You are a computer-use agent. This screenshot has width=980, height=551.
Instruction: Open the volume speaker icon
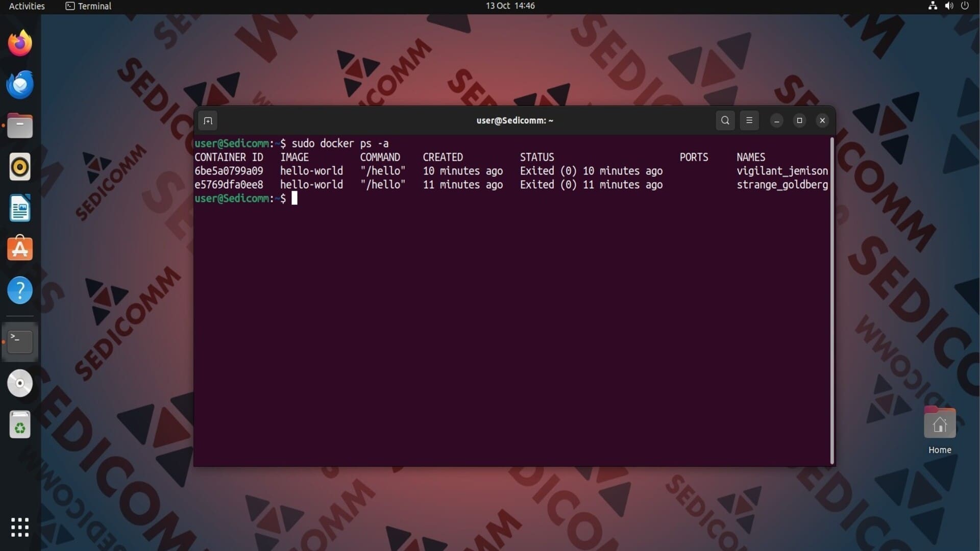tap(949, 6)
